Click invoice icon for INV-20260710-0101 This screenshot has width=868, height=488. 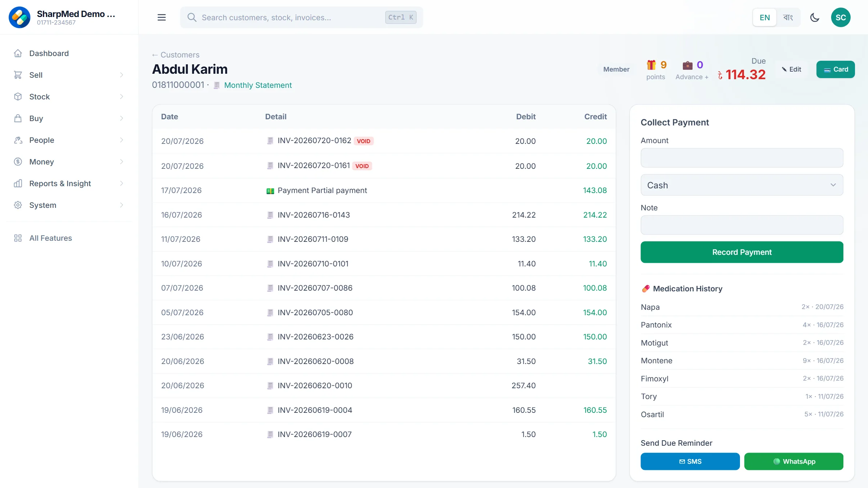pyautogui.click(x=270, y=264)
